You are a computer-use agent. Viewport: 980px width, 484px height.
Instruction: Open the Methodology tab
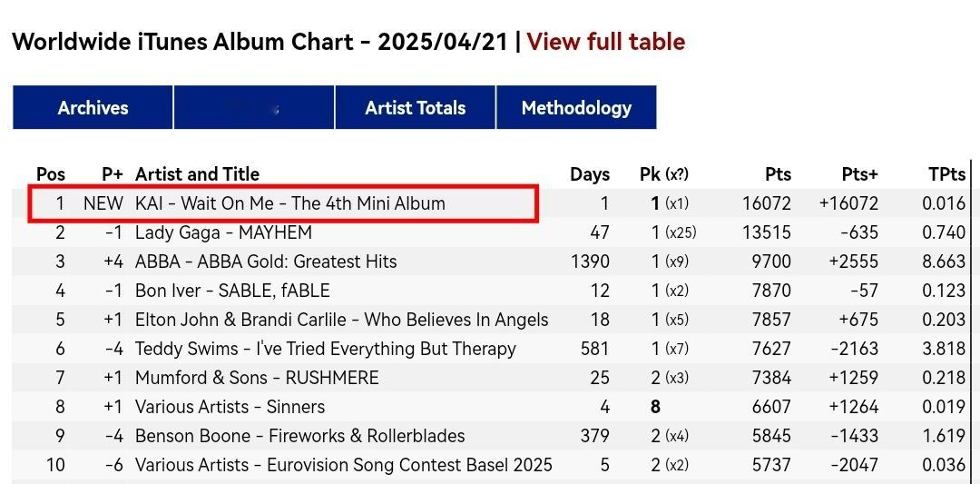click(576, 107)
